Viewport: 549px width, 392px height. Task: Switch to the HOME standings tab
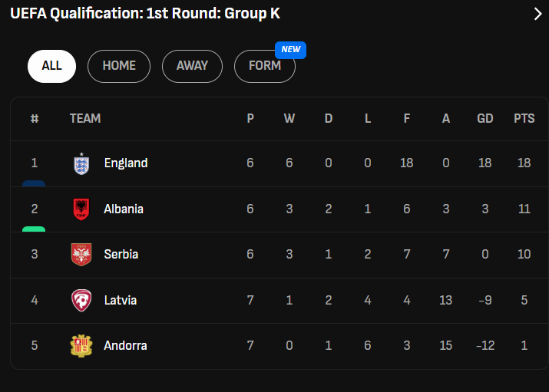(x=119, y=66)
